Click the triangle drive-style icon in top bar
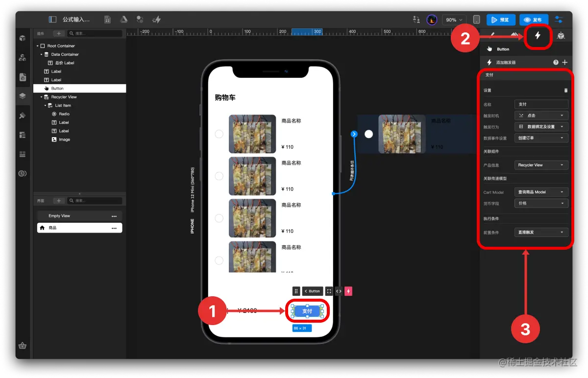The width and height of the screenshot is (588, 378). point(124,20)
